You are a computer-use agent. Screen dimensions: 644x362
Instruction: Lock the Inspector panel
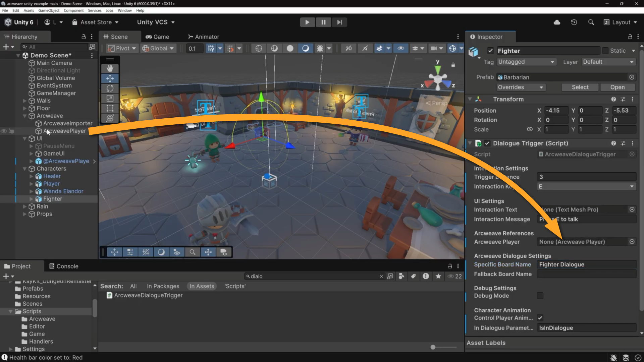coord(630,37)
